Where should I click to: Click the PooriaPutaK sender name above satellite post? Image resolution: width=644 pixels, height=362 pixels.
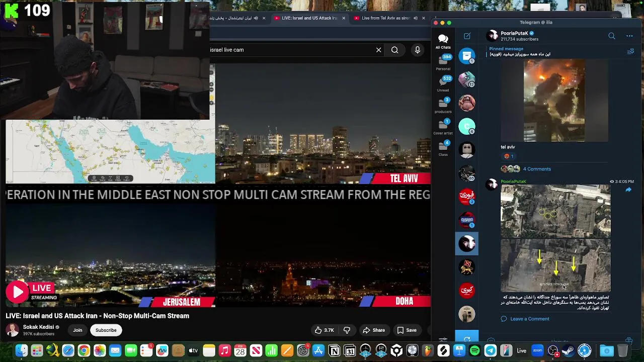pos(513,182)
